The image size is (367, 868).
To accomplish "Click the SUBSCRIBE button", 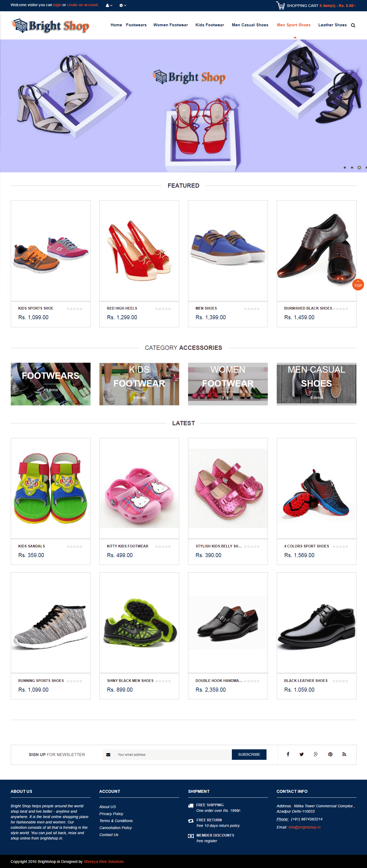I will coord(249,754).
